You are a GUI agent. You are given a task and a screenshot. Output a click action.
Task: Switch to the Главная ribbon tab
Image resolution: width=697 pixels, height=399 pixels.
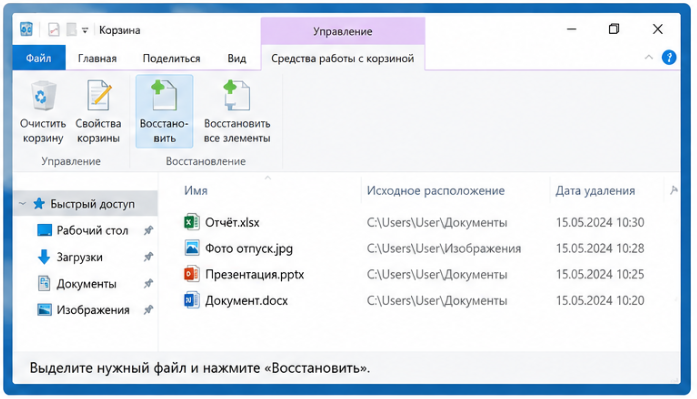click(97, 58)
